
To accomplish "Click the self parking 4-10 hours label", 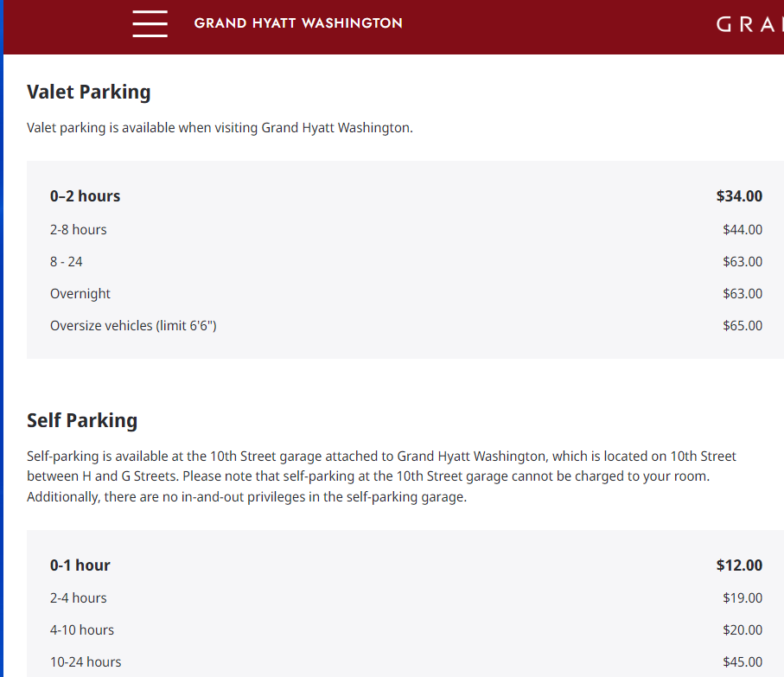I will coord(82,630).
